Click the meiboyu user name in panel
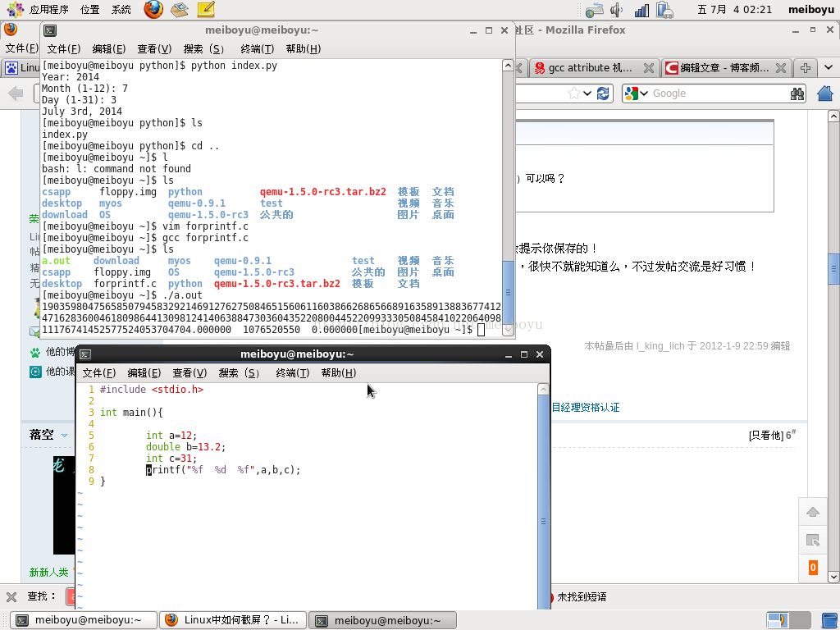Screen dimensions: 840x630 click(811, 9)
